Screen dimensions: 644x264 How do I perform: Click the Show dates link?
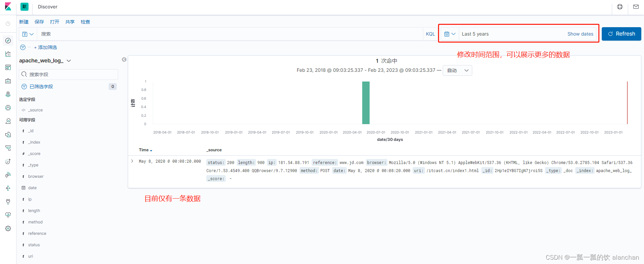pos(580,34)
